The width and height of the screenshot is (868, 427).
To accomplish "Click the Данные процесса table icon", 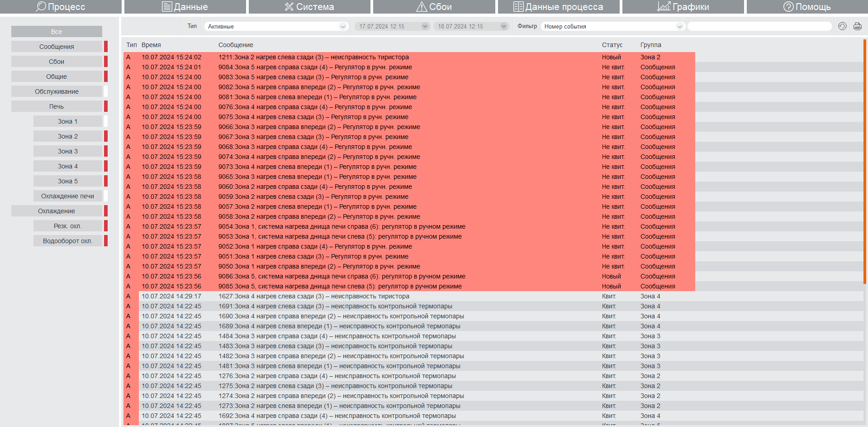I will click(x=518, y=6).
